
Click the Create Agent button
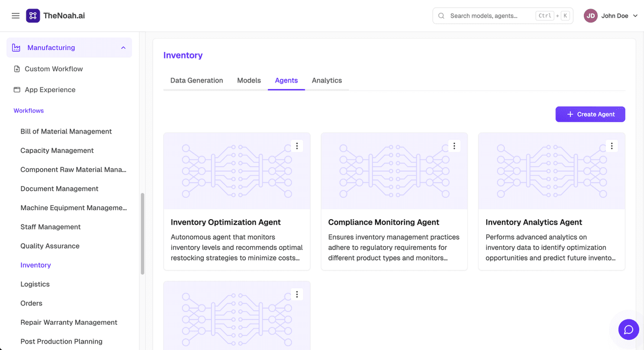point(590,114)
